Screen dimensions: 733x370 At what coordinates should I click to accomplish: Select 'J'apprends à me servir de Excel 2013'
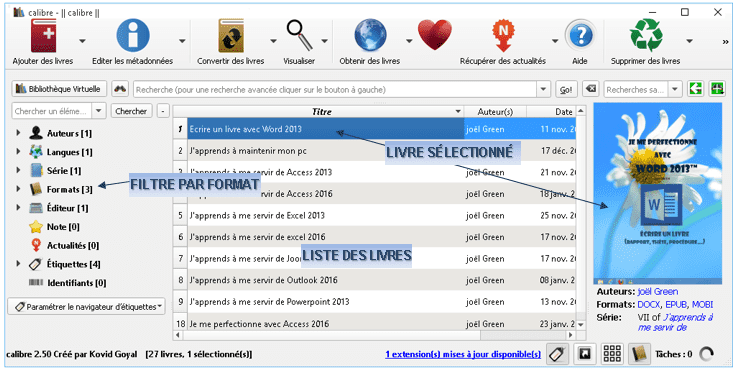[x=374, y=216]
